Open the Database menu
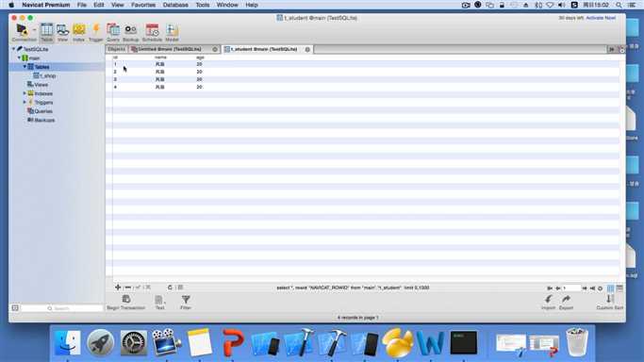Viewport: 644px width, 362px height. 175,5
